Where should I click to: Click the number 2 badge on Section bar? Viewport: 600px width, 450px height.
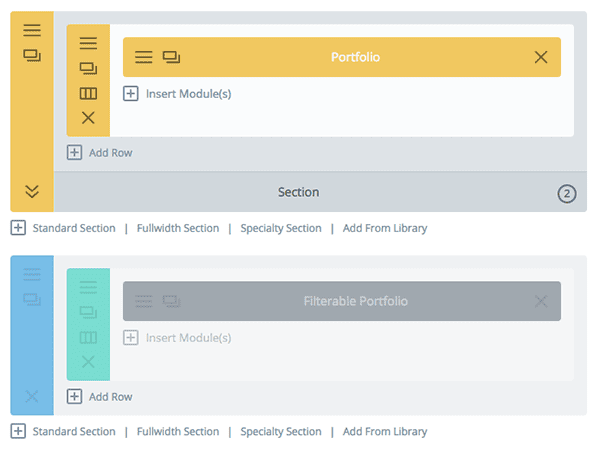(x=567, y=193)
